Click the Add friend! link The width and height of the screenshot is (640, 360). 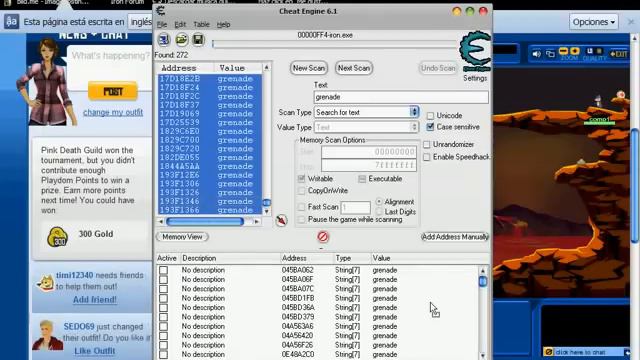(95, 300)
